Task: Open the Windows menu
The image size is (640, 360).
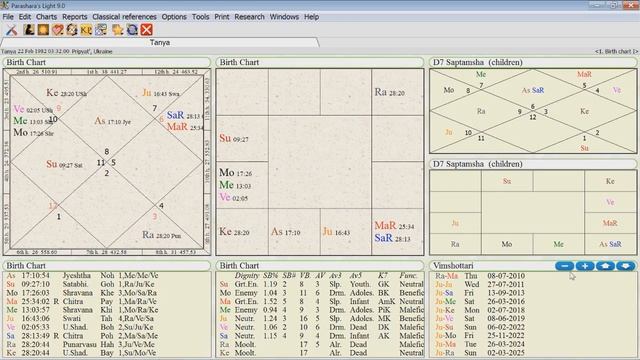Action: tap(284, 17)
